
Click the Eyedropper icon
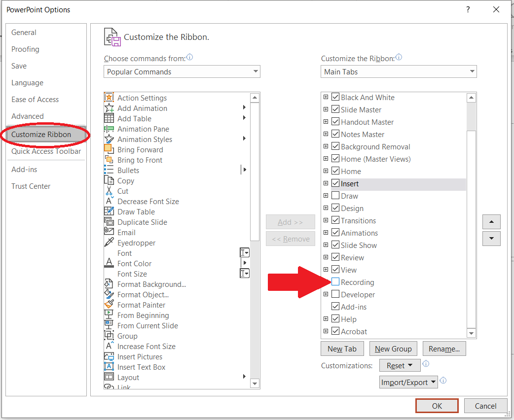pos(109,243)
